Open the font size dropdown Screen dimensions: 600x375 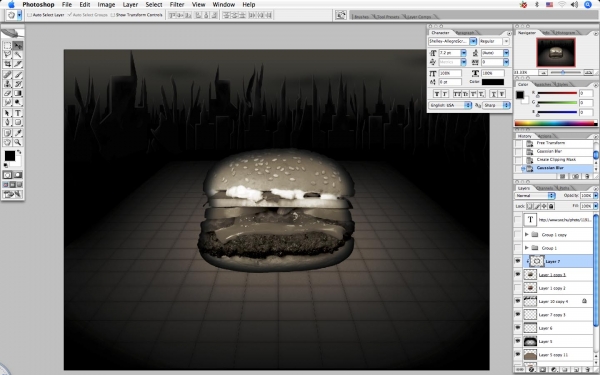pos(463,53)
